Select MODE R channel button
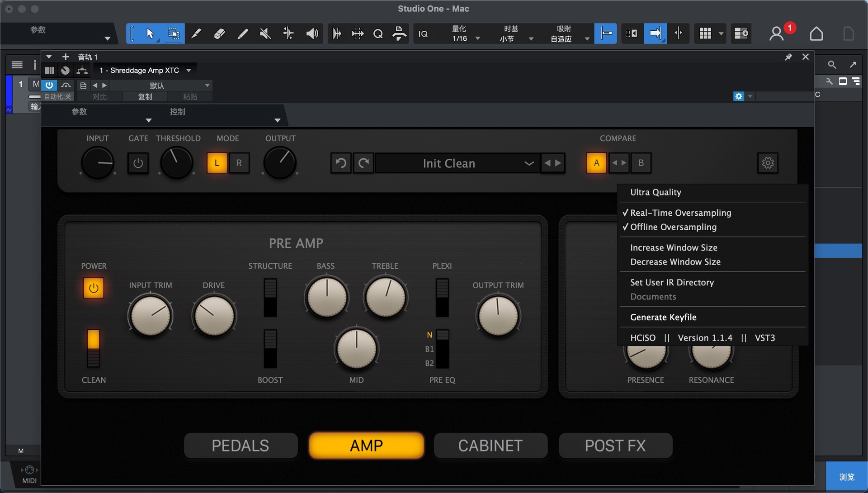Image resolution: width=868 pixels, height=493 pixels. point(239,163)
